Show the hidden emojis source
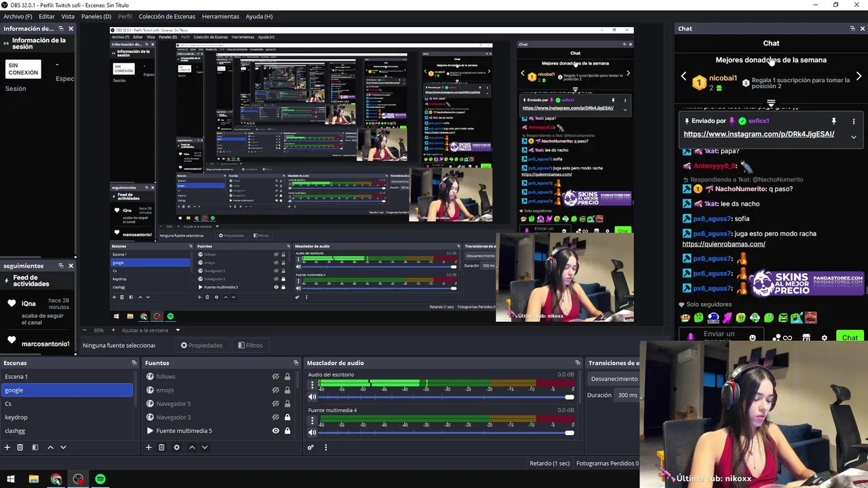Image resolution: width=868 pixels, height=488 pixels. (275, 390)
